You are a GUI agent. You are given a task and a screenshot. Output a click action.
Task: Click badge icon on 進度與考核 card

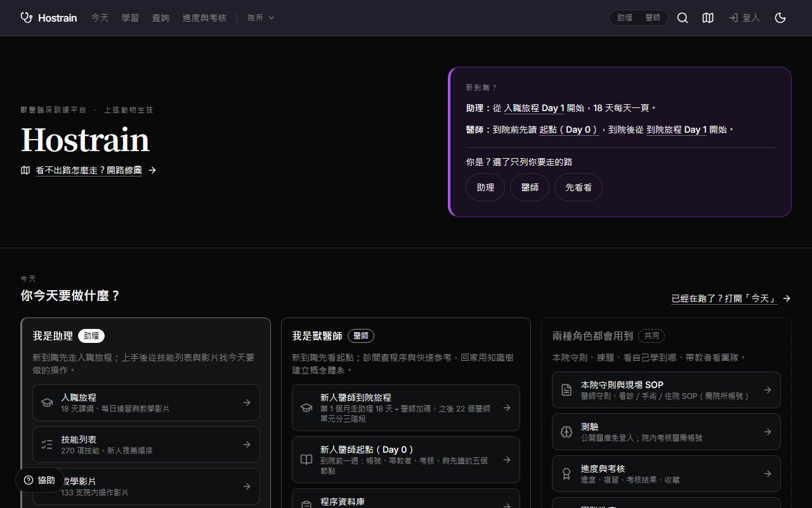point(566,474)
